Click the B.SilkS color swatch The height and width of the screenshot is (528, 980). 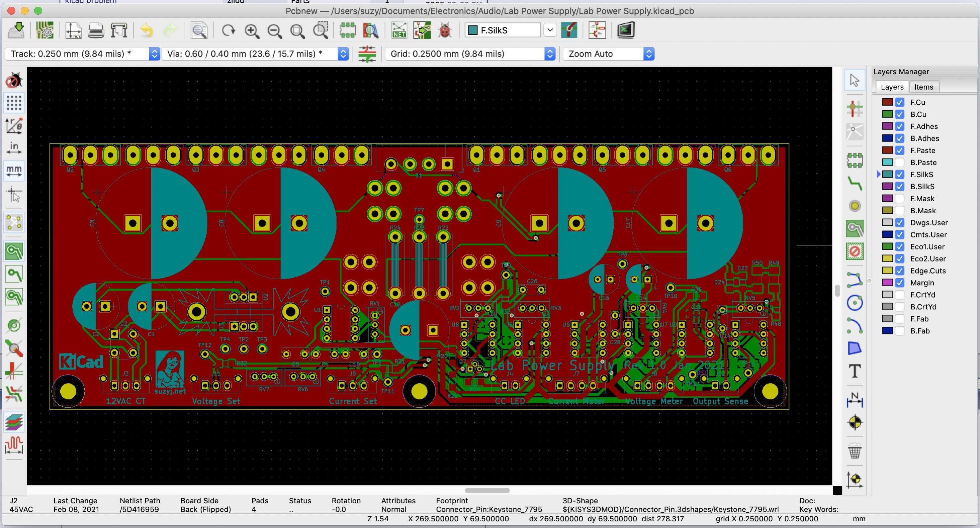(888, 186)
